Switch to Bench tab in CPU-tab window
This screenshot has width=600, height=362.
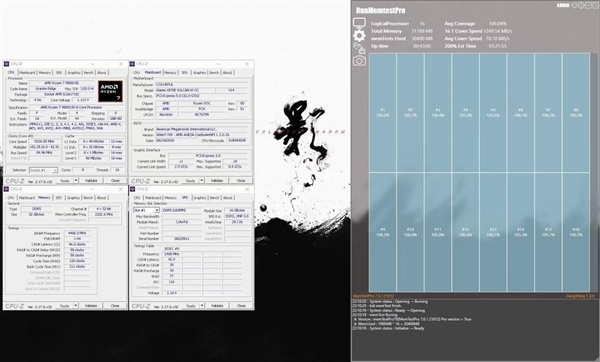point(88,72)
